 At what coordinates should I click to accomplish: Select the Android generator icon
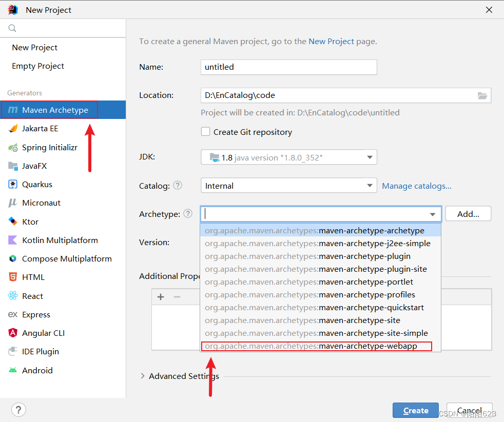(x=13, y=370)
